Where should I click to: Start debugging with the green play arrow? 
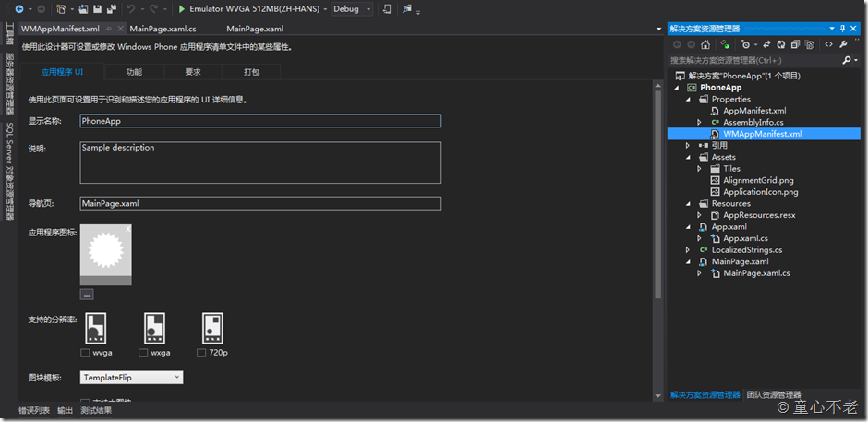(182, 9)
